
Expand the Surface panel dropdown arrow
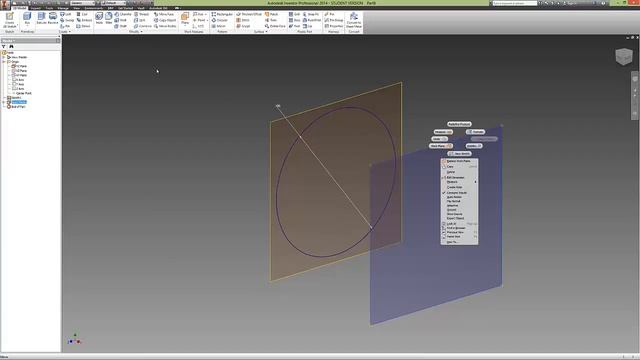point(266,31)
